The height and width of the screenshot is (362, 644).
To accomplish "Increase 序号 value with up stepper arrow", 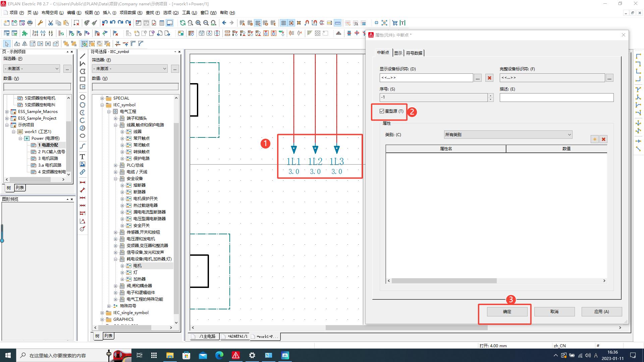I will click(x=490, y=96).
